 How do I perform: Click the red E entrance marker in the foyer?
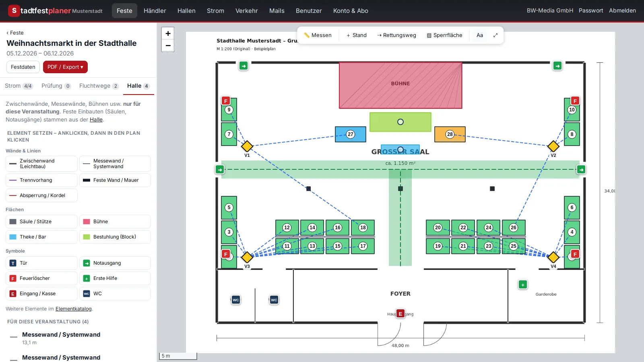pyautogui.click(x=400, y=314)
